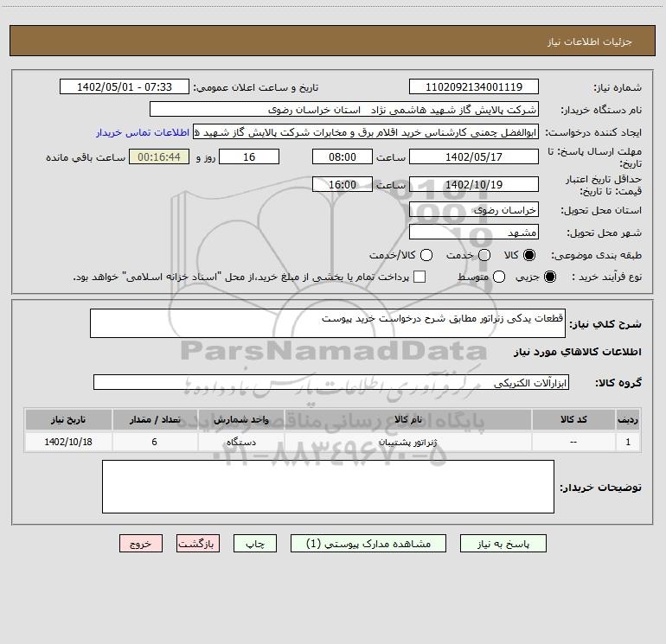Screen dimensions: 666x644
Task: Click the تعداد / مقدار column header
Action: (x=155, y=419)
